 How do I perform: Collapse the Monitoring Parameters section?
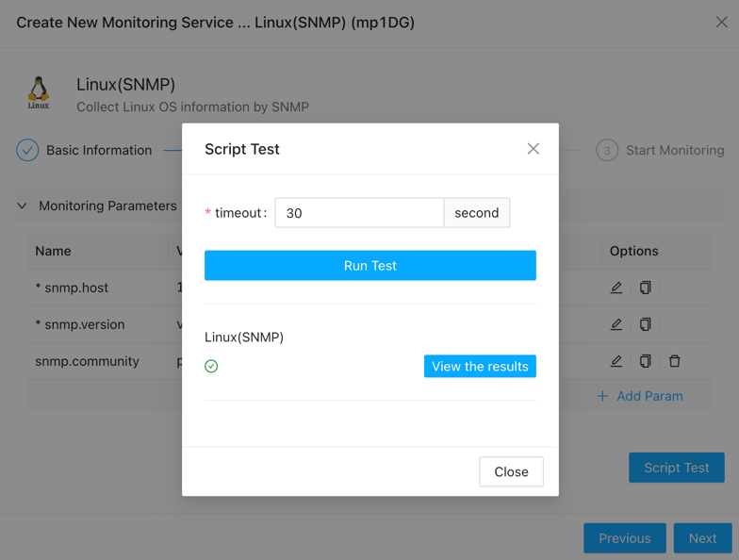click(x=23, y=206)
